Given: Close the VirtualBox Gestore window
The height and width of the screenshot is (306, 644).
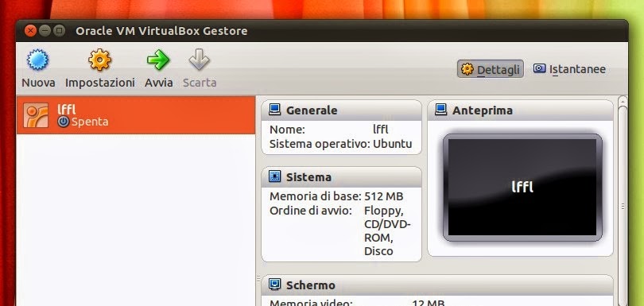Looking at the screenshot, I should 30,31.
